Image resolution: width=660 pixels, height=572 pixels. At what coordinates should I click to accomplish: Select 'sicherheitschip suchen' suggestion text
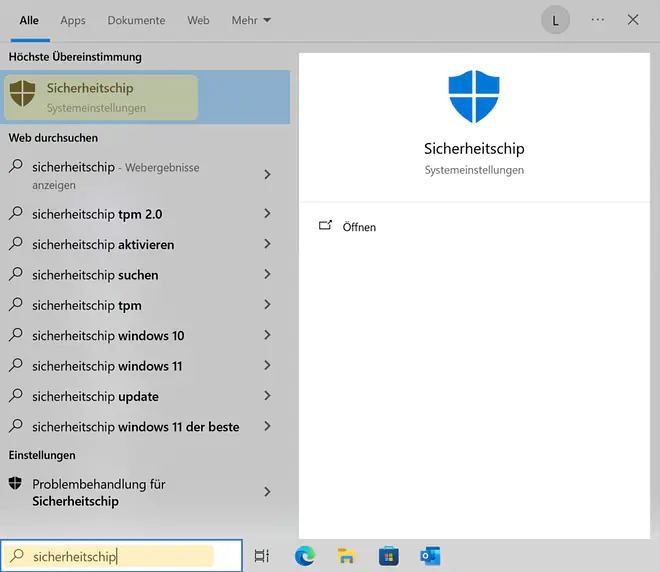pos(95,275)
